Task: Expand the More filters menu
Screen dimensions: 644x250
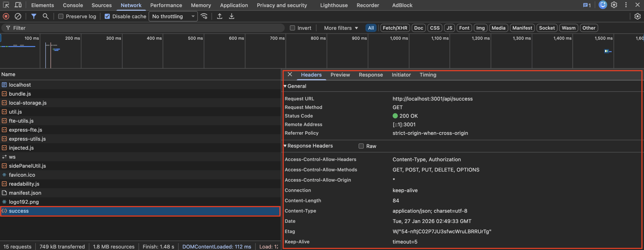Action: tap(341, 28)
